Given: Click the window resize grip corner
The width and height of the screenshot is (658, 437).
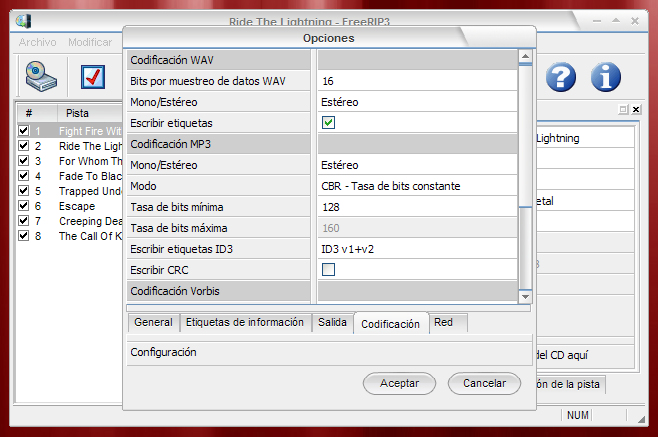Looking at the screenshot, I should 641,419.
